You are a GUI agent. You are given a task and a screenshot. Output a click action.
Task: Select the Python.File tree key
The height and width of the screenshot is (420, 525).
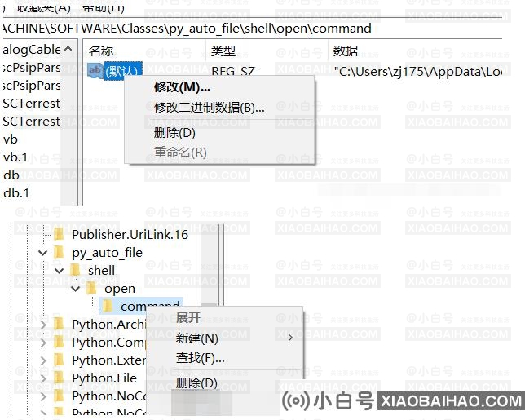(x=104, y=378)
